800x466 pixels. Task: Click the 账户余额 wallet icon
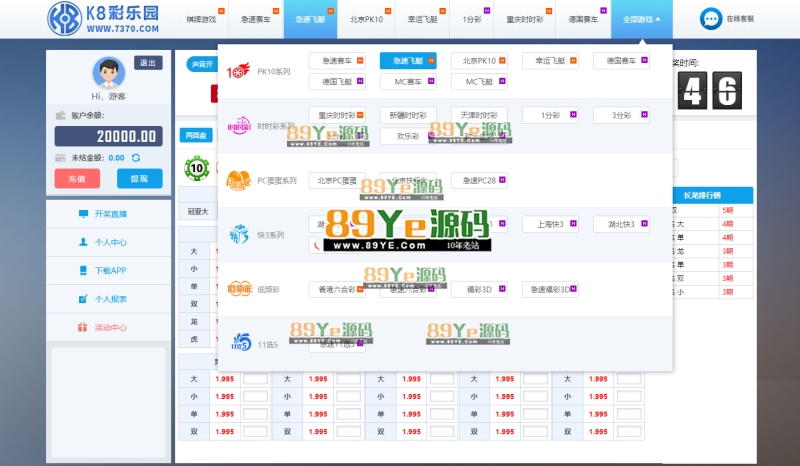[x=60, y=115]
